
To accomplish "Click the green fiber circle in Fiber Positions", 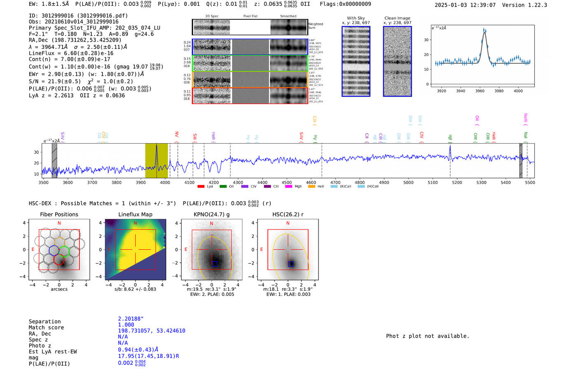I will point(64,251).
